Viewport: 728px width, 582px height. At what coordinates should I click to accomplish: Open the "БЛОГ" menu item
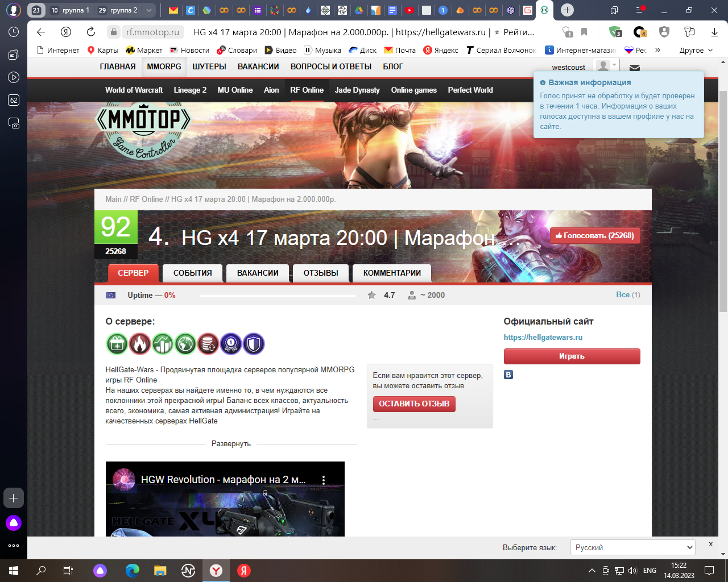point(393,66)
